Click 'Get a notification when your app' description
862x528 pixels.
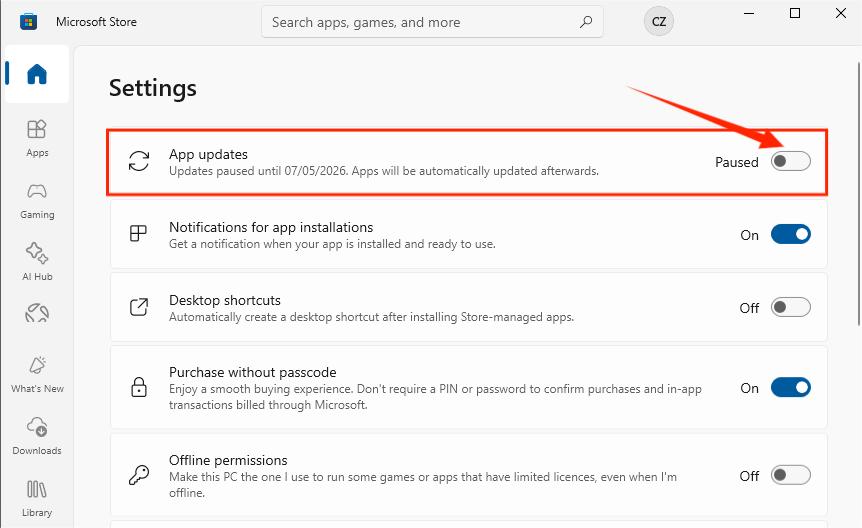332,244
